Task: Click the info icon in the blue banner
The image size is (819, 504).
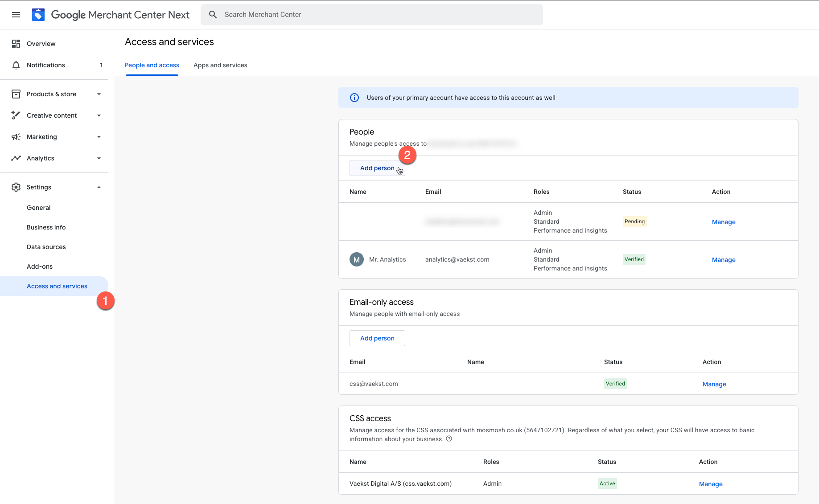Action: click(x=354, y=98)
